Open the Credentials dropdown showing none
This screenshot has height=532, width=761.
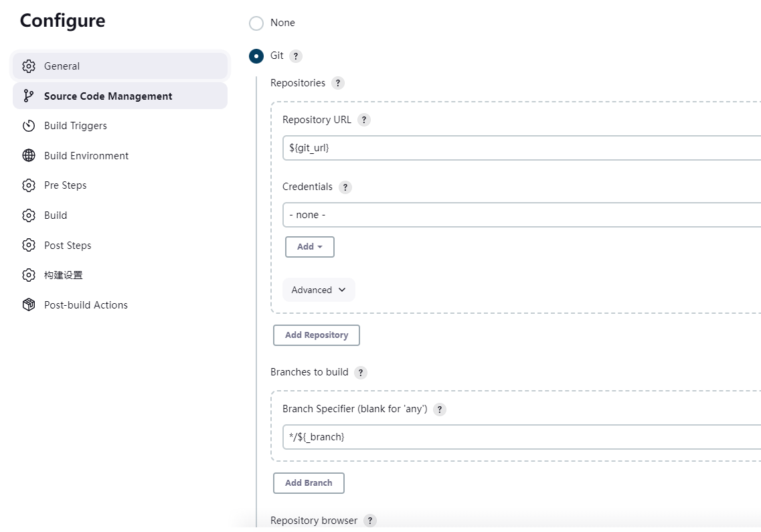521,215
